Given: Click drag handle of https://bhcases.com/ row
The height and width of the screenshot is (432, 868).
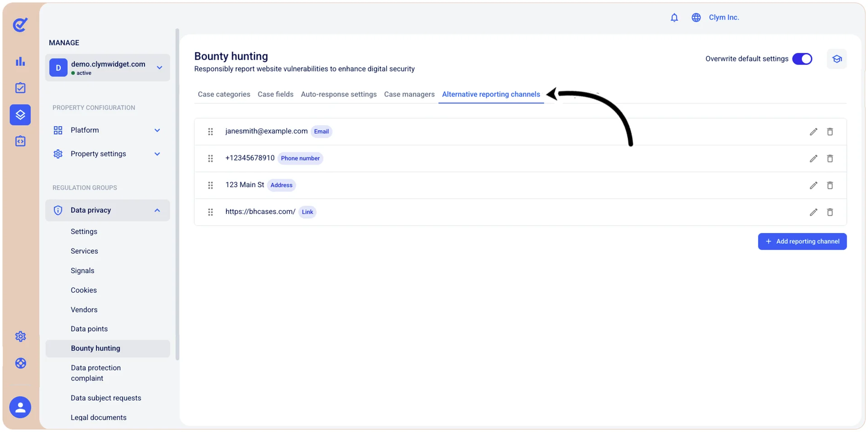Looking at the screenshot, I should pyautogui.click(x=211, y=212).
